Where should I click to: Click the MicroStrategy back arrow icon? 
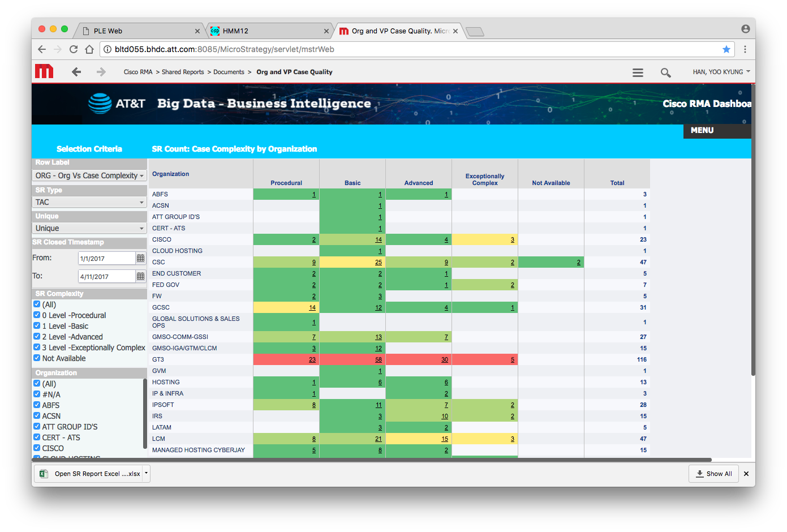tap(76, 72)
